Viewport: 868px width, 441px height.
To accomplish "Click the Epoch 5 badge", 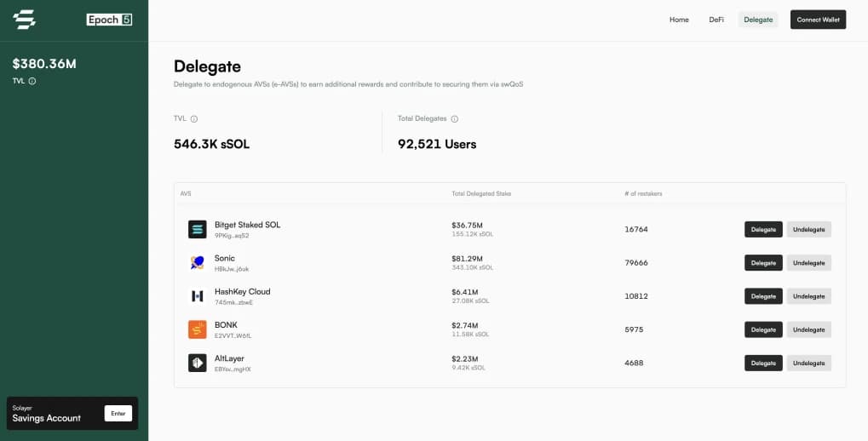I will pos(109,20).
